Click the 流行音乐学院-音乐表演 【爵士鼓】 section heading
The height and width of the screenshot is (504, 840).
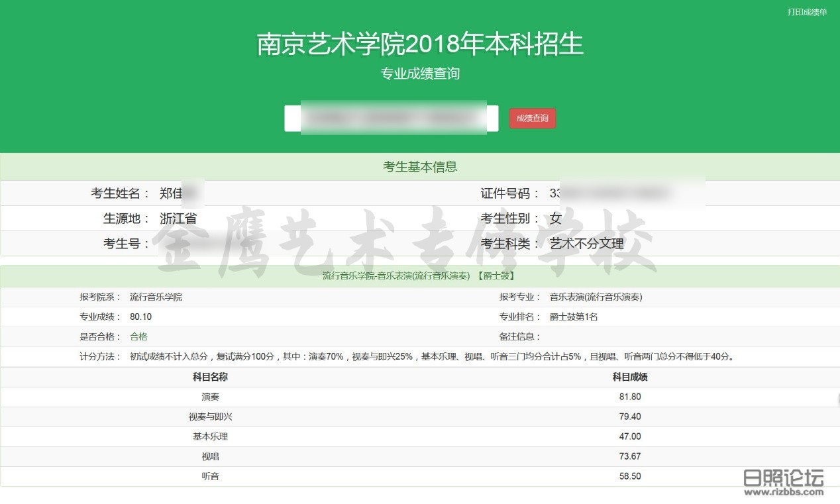coord(419,276)
